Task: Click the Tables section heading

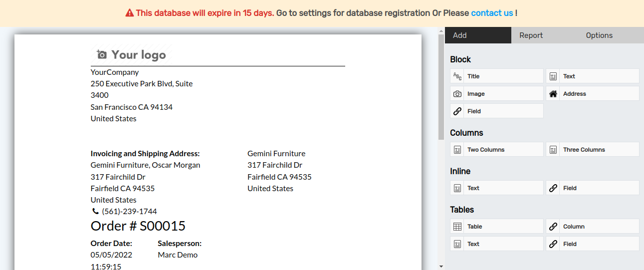Action: pyautogui.click(x=462, y=210)
